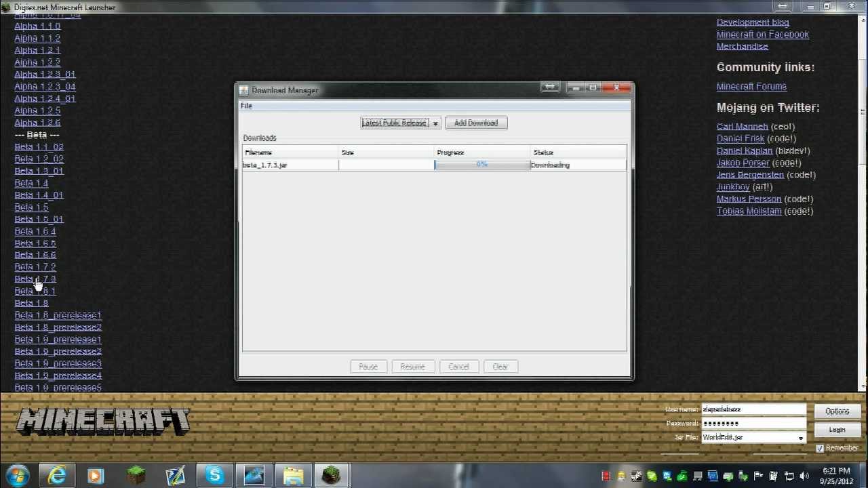Expand the Latest Public Release dropdown
The width and height of the screenshot is (868, 488).
tap(435, 123)
